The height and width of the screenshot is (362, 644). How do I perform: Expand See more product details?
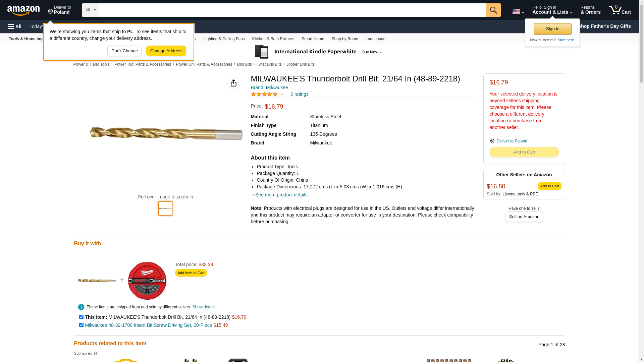click(281, 195)
